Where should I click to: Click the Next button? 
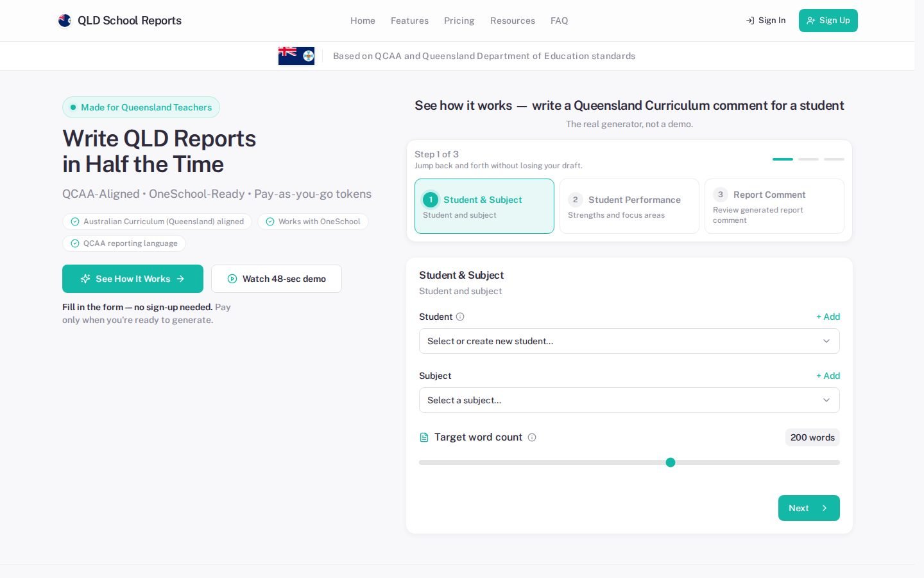pos(809,508)
